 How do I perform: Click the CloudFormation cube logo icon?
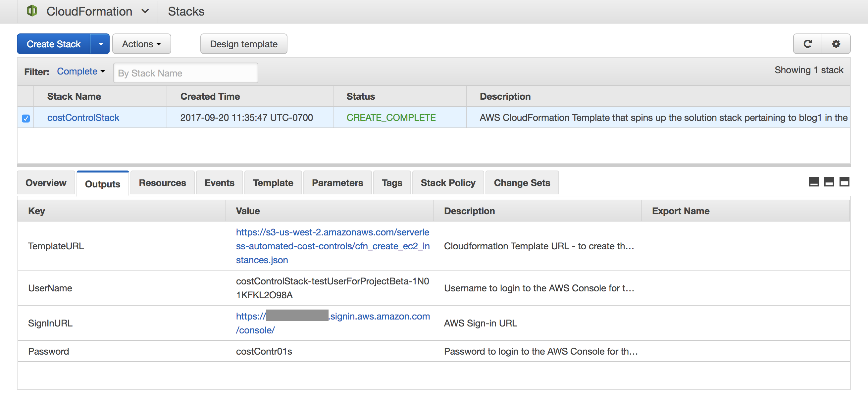pyautogui.click(x=32, y=11)
